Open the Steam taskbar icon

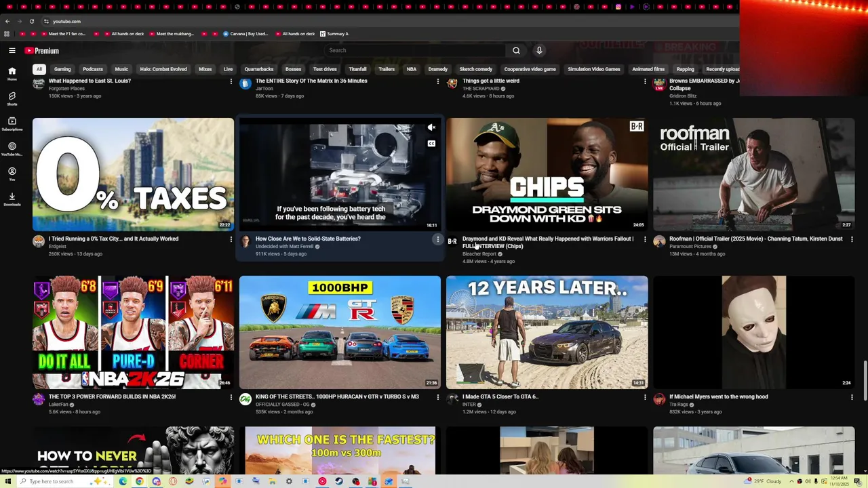tap(339, 481)
